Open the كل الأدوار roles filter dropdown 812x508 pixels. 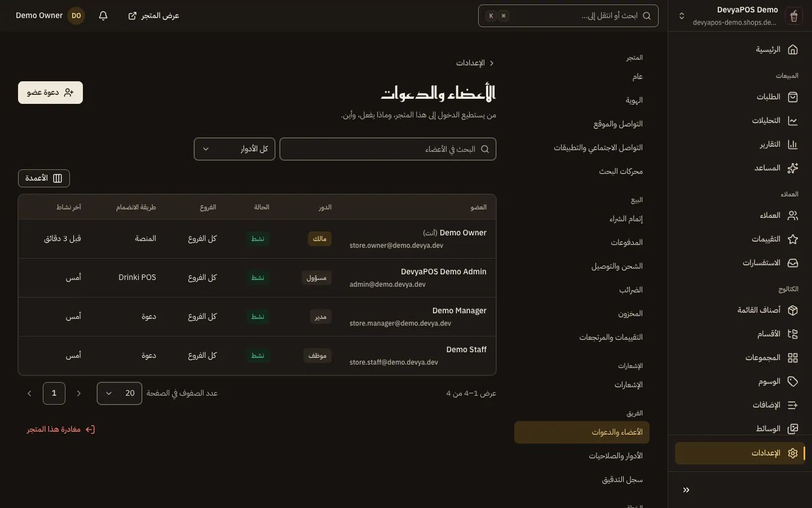coord(235,149)
